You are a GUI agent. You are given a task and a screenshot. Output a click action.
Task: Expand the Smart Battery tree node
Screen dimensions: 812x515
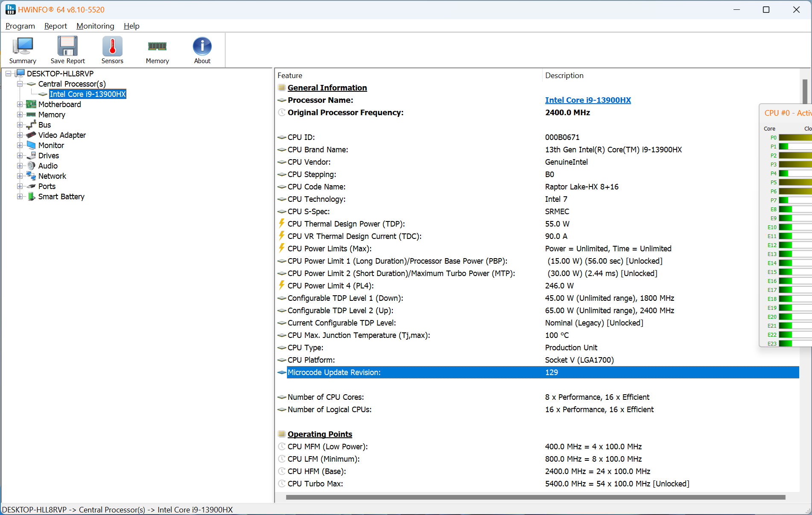[x=20, y=197]
